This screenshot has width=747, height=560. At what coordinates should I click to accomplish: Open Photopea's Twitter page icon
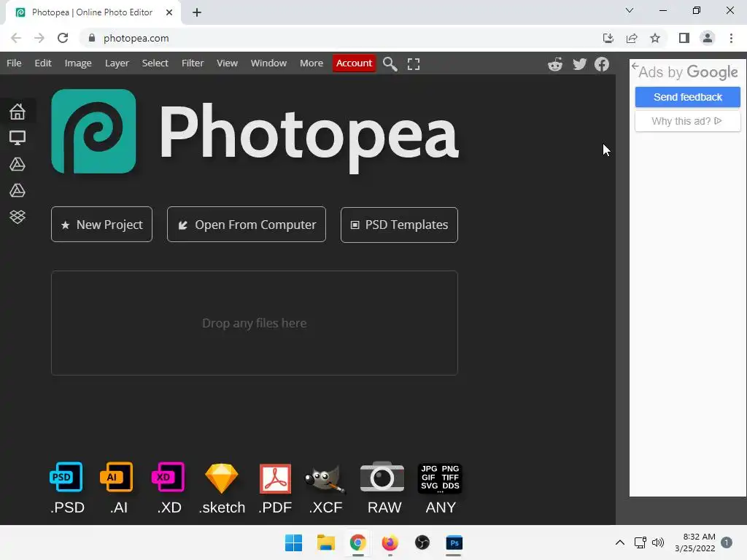(579, 64)
